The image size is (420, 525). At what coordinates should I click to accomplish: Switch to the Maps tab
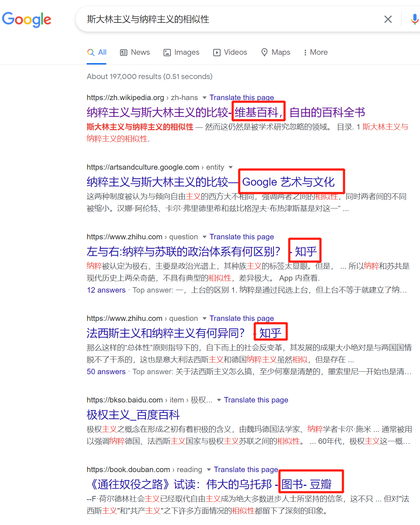pyautogui.click(x=276, y=52)
